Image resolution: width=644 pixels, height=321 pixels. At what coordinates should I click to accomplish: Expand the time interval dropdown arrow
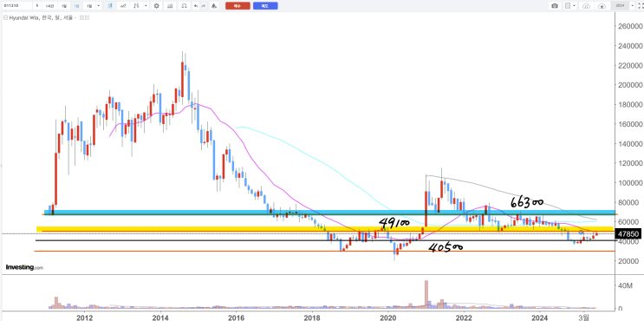(x=99, y=6)
